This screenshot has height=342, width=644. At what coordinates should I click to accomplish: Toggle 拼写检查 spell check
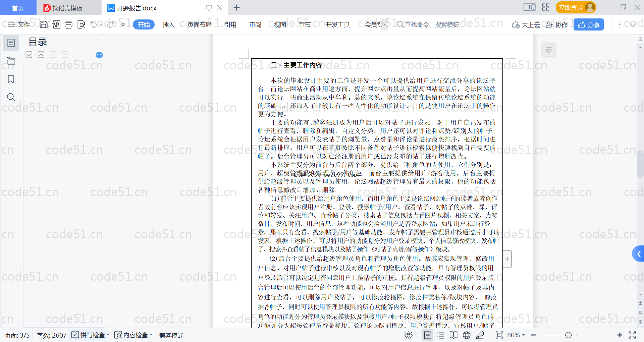(x=89, y=335)
